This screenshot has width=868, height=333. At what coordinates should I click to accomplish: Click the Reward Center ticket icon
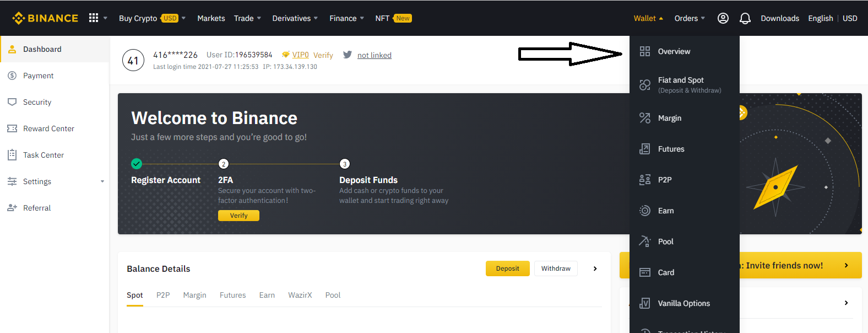click(x=12, y=128)
